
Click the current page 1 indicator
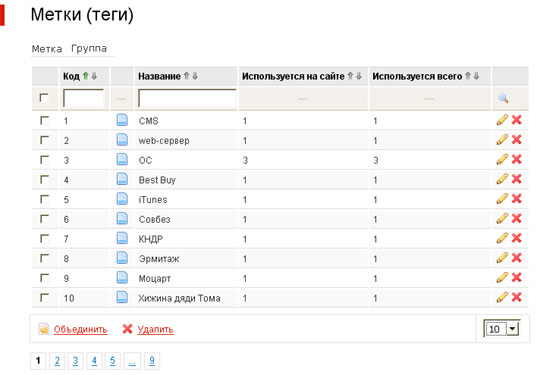[38, 361]
